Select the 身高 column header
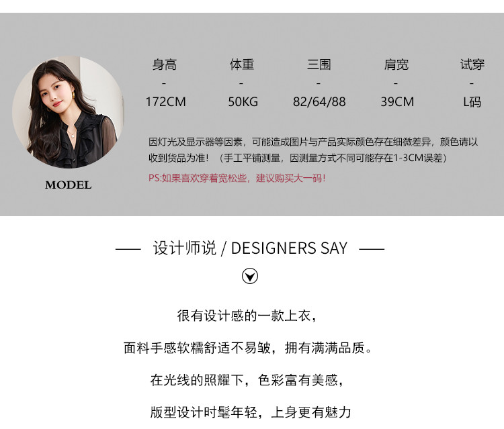 [165, 64]
